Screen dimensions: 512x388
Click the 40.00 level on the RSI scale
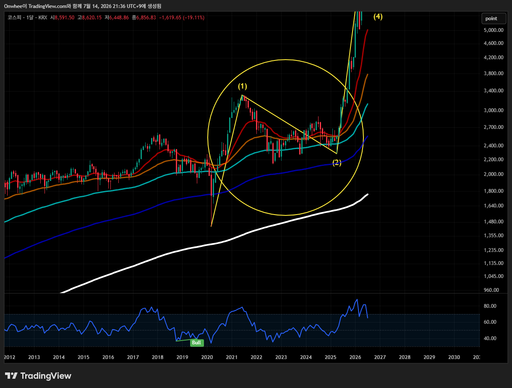[x=490, y=338]
